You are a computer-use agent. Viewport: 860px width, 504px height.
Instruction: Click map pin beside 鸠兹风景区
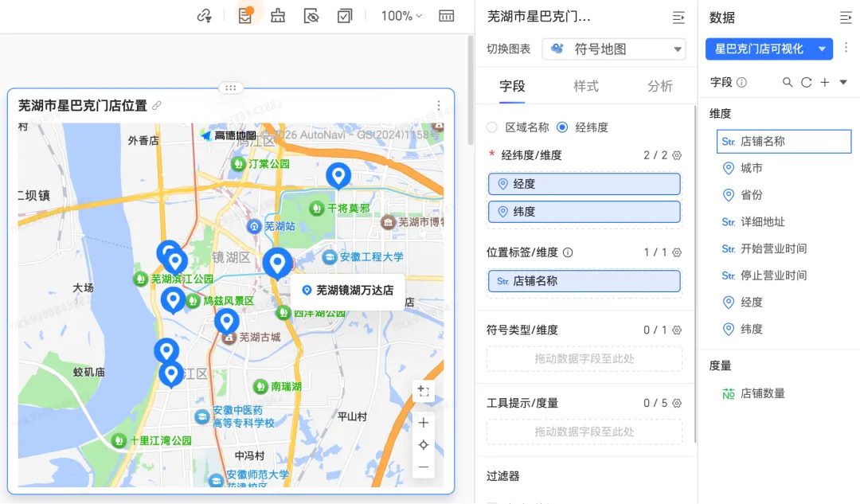pyautogui.click(x=173, y=300)
